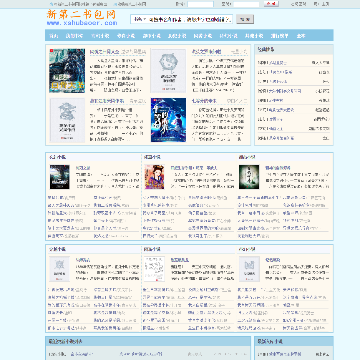The image size is (360, 360).
Task: Open the dark sci-fi cover in featured section
Action: [x=67, y=71]
